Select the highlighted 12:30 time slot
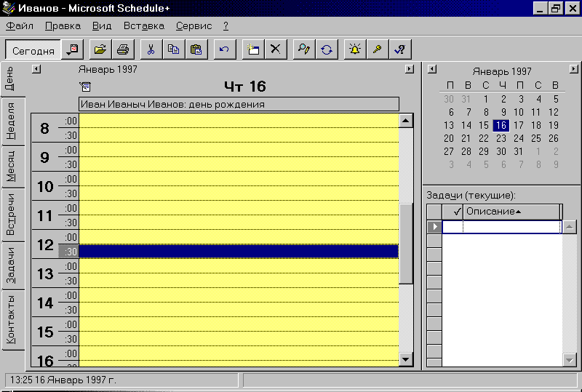This screenshot has width=582, height=392. [x=239, y=252]
